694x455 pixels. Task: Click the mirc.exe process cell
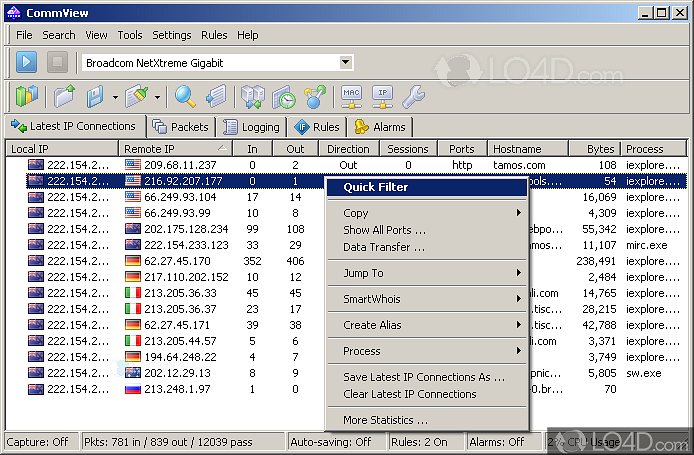click(x=647, y=245)
